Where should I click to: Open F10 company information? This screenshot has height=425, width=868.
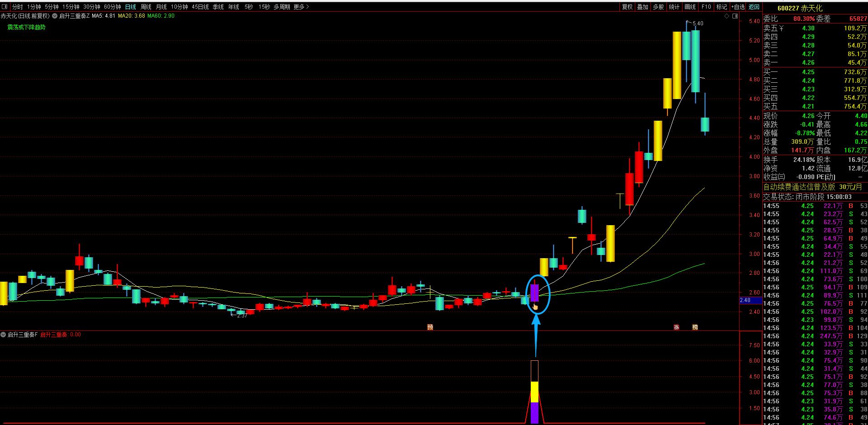[x=706, y=7]
